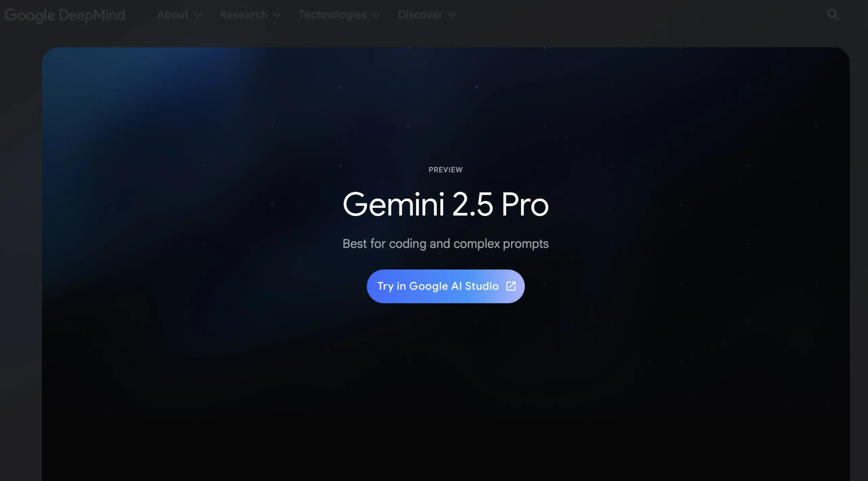Open the About menu
The image size is (868, 481).
point(179,15)
